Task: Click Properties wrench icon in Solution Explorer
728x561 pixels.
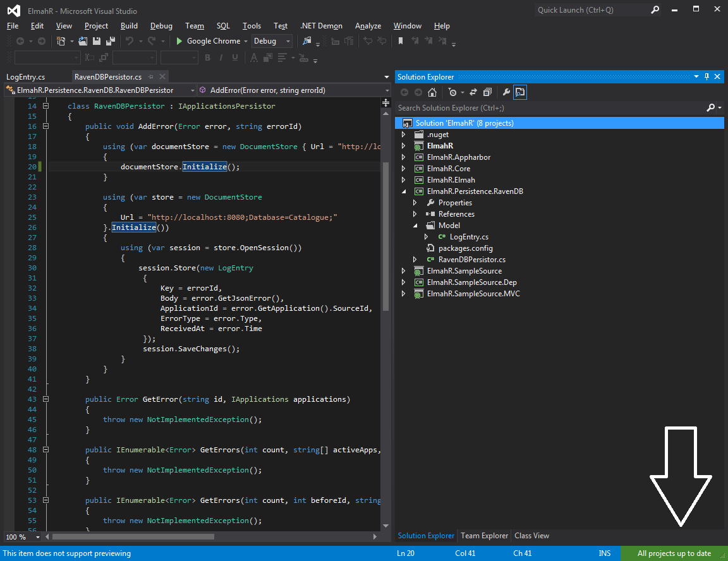Action: (506, 92)
